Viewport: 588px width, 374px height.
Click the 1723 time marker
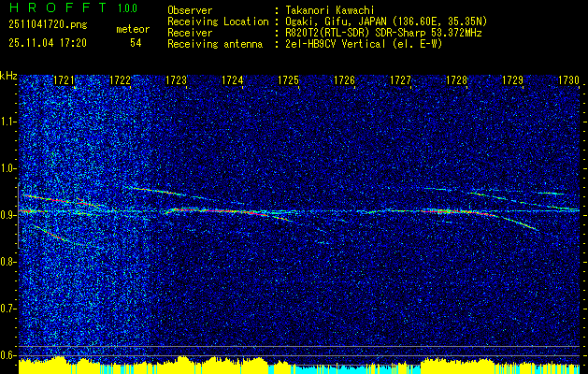(176, 79)
